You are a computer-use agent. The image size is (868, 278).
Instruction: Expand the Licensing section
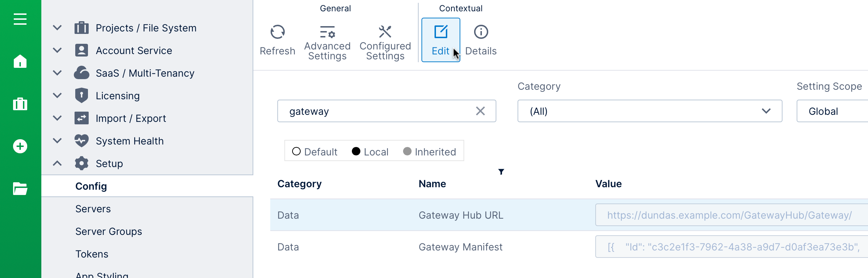[x=57, y=96]
